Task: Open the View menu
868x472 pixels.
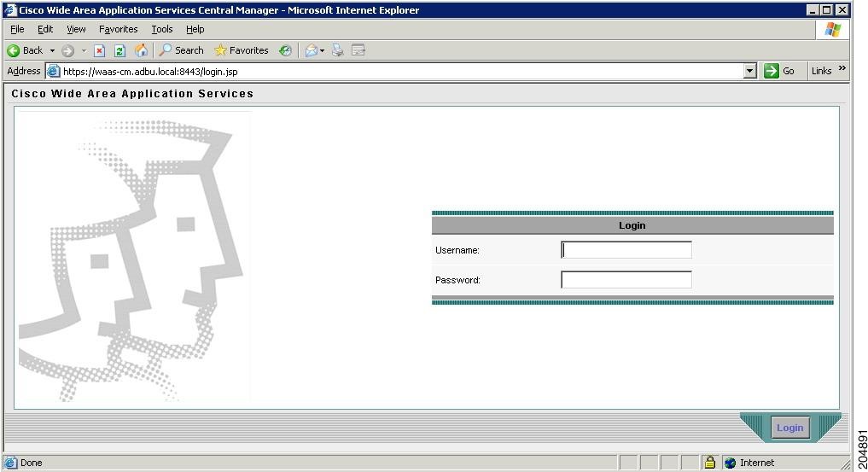Action: click(x=76, y=29)
